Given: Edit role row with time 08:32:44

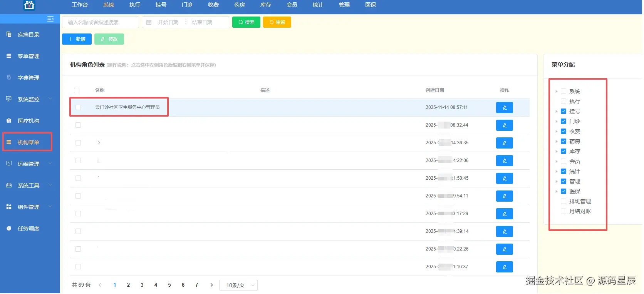Looking at the screenshot, I should tap(505, 125).
